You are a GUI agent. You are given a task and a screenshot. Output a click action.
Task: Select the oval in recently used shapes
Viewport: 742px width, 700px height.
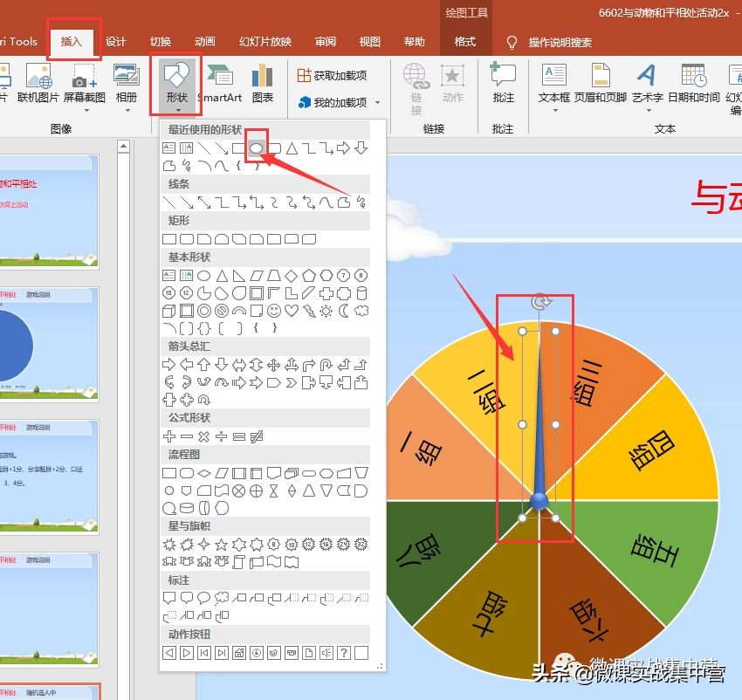[256, 148]
